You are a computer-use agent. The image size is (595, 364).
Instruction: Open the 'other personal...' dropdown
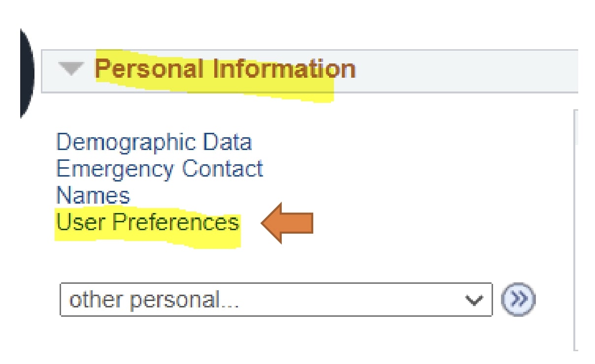[x=276, y=300]
